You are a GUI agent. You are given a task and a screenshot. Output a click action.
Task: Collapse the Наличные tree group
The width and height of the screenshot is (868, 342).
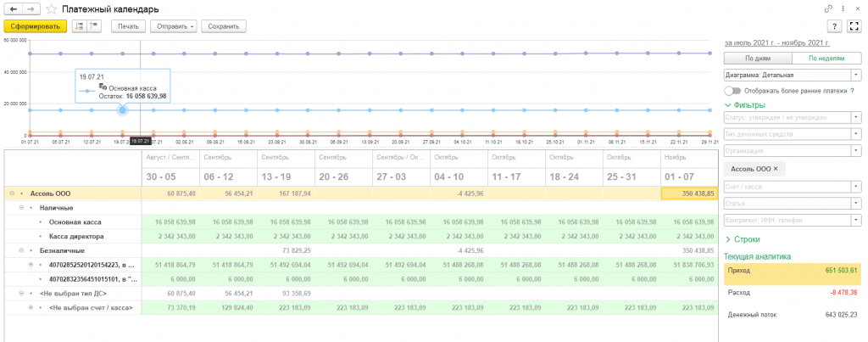[x=21, y=207]
